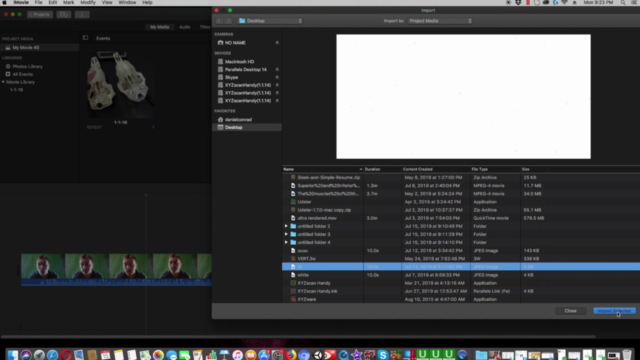This screenshot has width=640, height=360.
Task: Click the Close button in Import dialog
Action: pos(570,311)
